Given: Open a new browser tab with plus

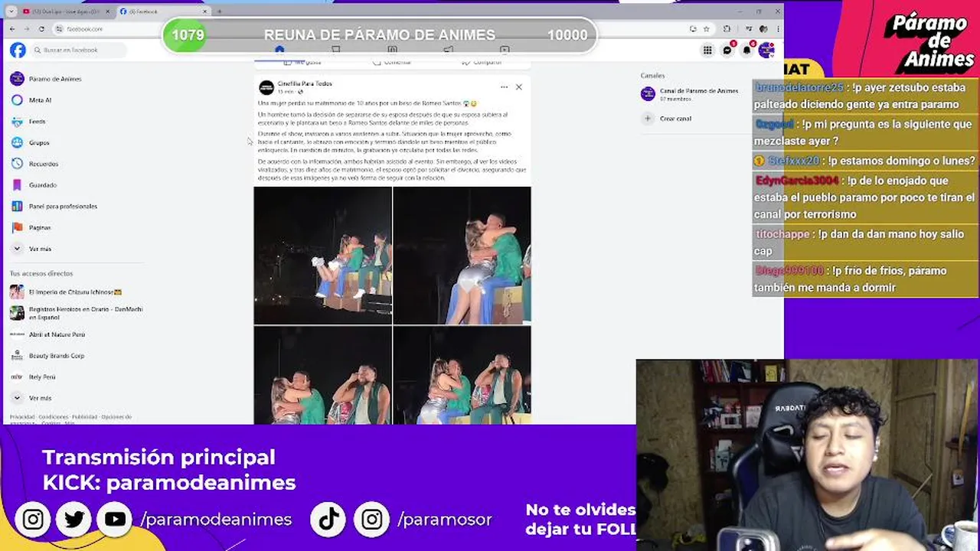Looking at the screenshot, I should pyautogui.click(x=219, y=11).
